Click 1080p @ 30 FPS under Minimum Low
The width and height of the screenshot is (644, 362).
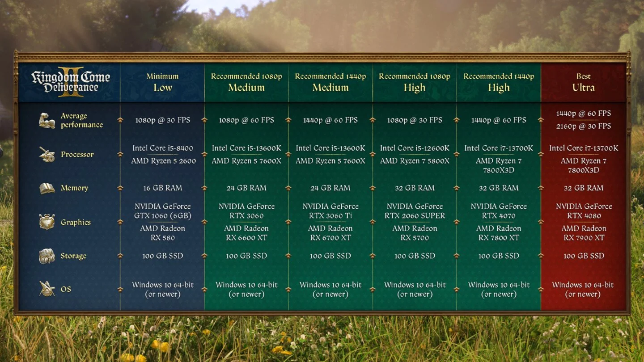pos(162,120)
